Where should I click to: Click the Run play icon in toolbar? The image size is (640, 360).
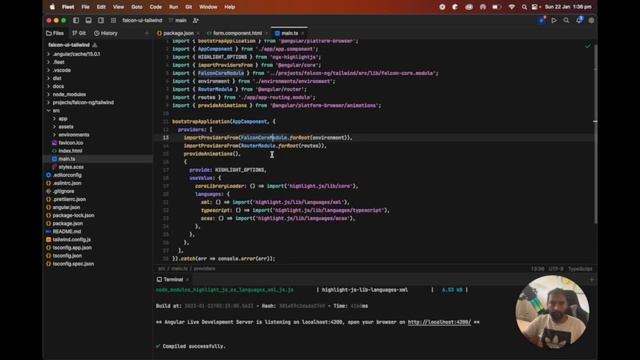pyautogui.click(x=554, y=20)
